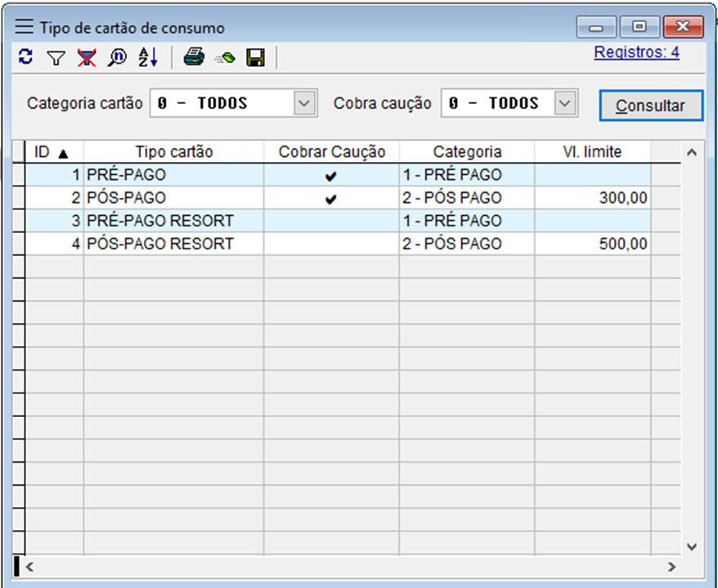The height and width of the screenshot is (588, 718).
Task: Click the Vl. limite column header
Action: (592, 152)
